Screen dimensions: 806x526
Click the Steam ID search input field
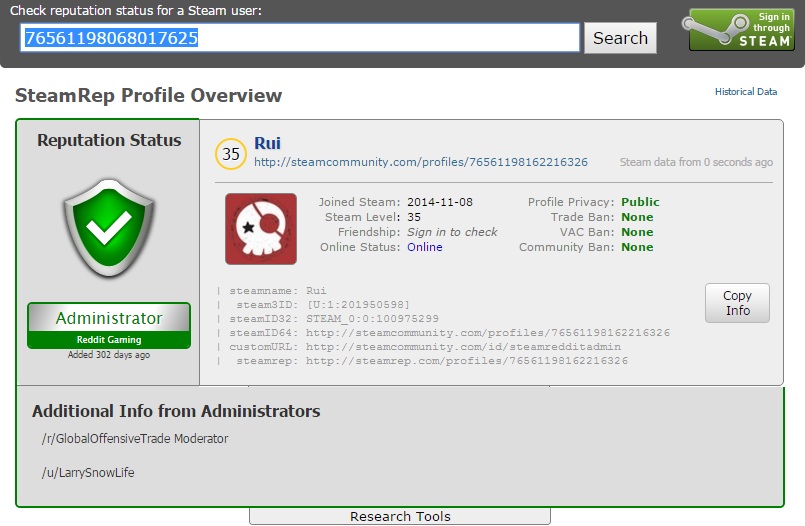click(300, 38)
